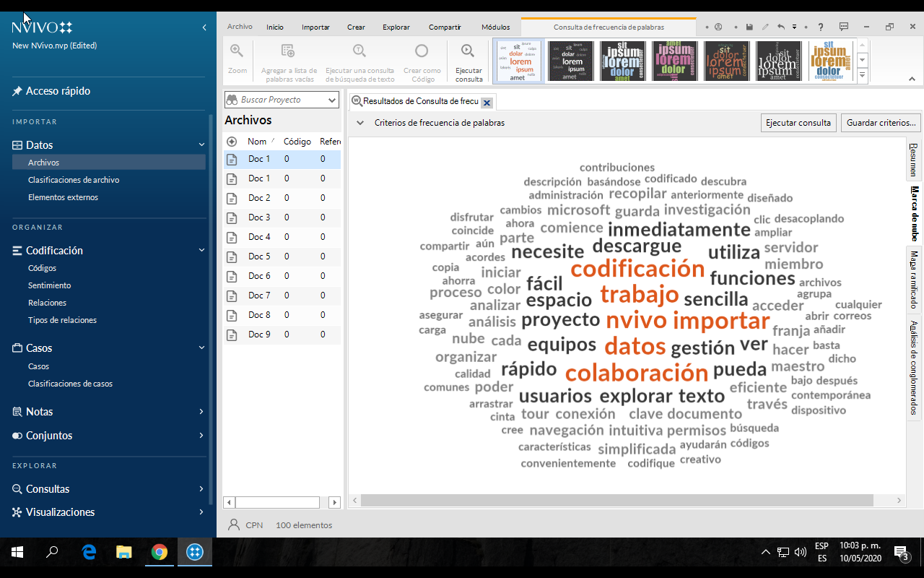Open the Mapa ramificado side tab
The height and width of the screenshot is (578, 924).
coord(914,280)
